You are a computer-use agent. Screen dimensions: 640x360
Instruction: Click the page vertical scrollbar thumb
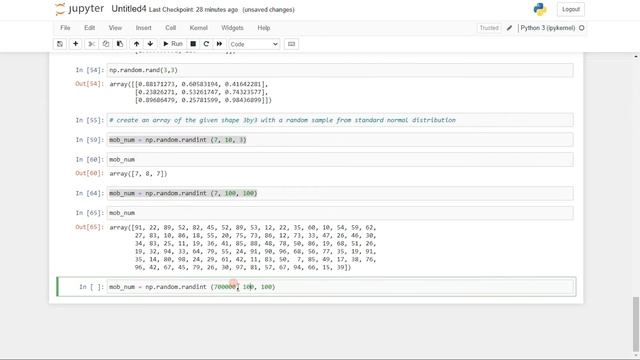(x=636, y=324)
